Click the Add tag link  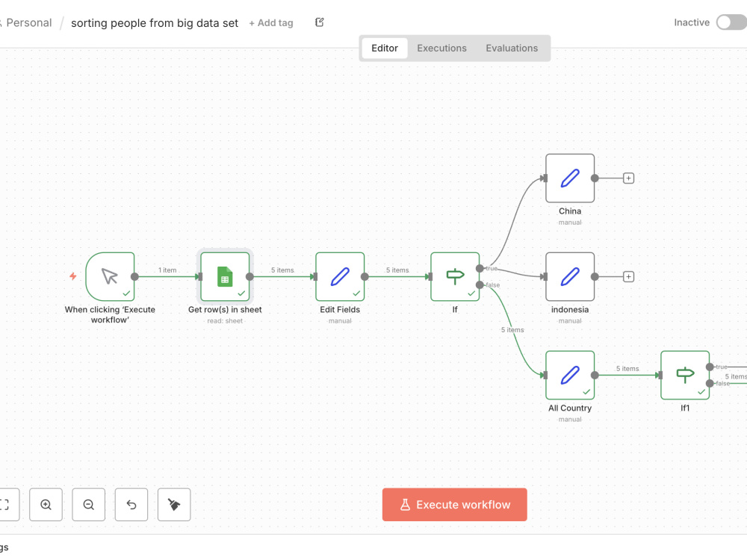(271, 23)
